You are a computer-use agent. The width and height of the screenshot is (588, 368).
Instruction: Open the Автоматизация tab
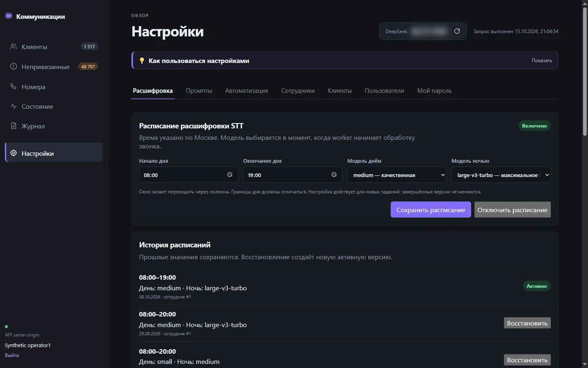(x=247, y=91)
